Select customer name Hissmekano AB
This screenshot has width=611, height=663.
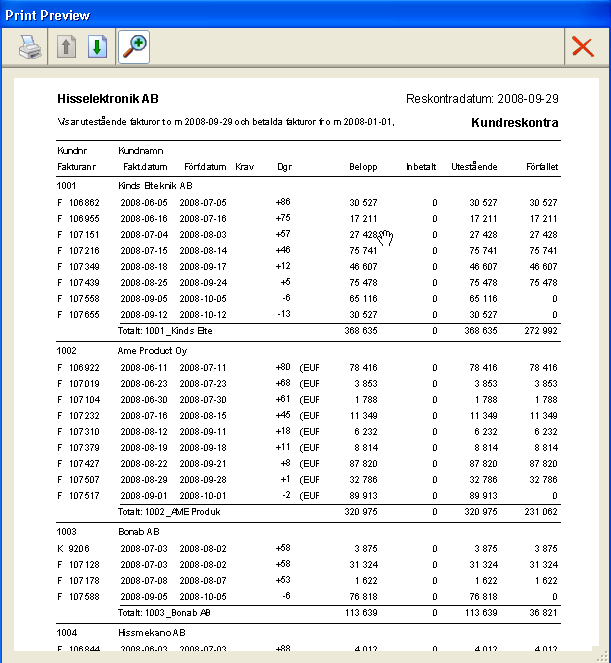pyautogui.click(x=152, y=633)
